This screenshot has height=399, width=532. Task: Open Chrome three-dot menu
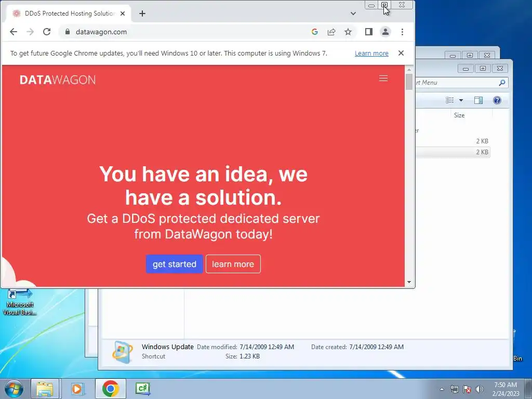[x=403, y=32]
